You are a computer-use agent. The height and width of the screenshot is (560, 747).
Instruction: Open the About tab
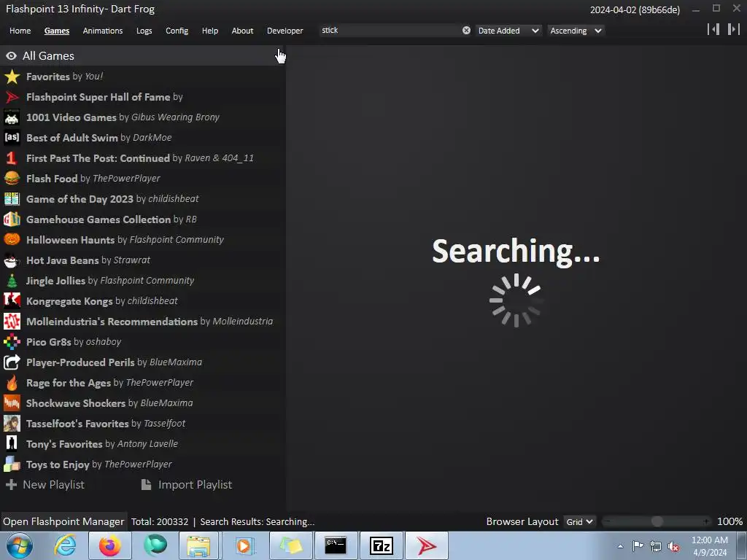pos(242,31)
